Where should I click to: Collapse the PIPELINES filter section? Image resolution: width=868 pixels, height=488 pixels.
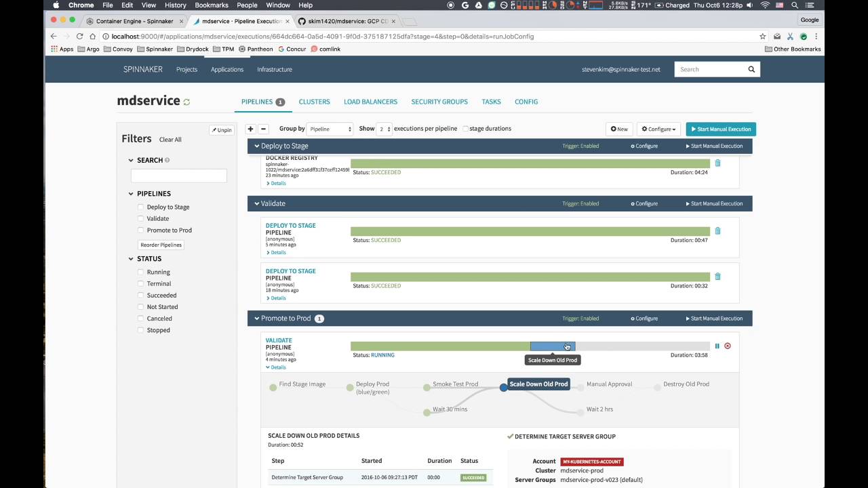coord(131,194)
